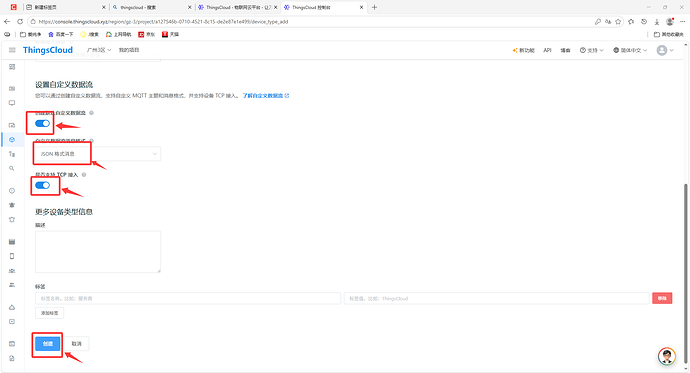
Task: Open the browser profile avatar
Action: point(670,22)
